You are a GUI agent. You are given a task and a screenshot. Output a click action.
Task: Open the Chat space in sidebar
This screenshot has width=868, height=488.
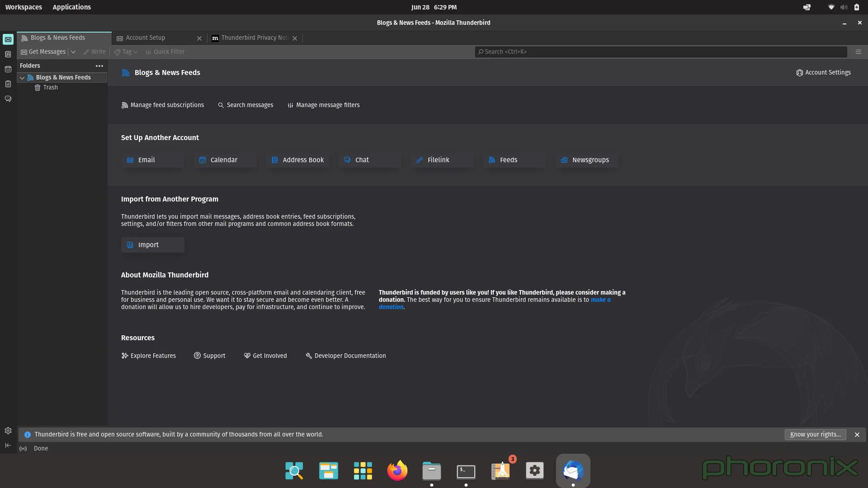click(8, 99)
